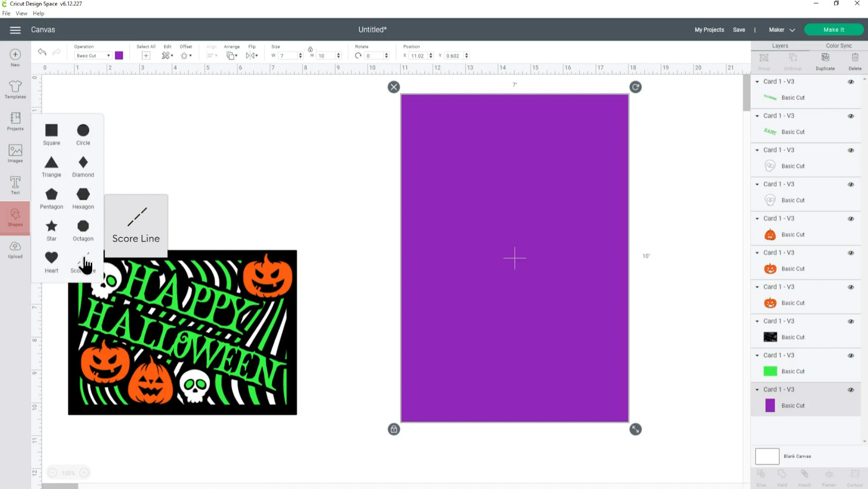This screenshot has width=868, height=489.
Task: Click the Delete layer icon
Action: click(855, 61)
